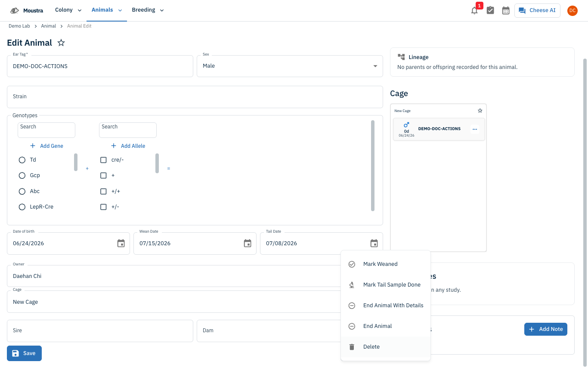
Task: Click the Genotypes panel scrollbar
Action: click(373, 166)
